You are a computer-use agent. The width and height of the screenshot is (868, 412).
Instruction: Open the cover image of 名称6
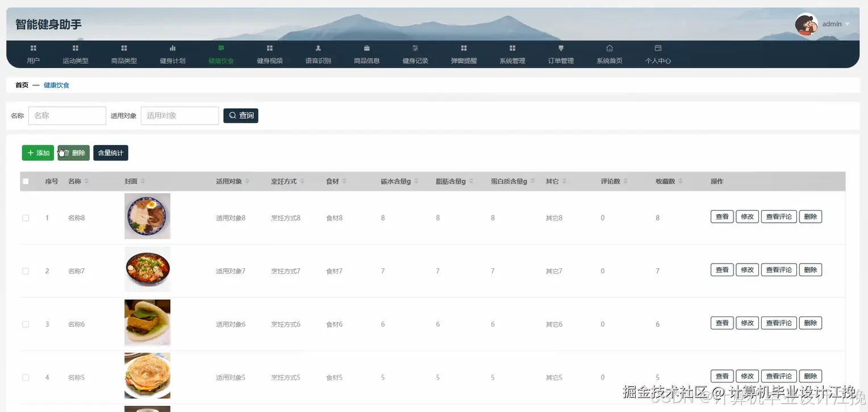coord(147,323)
